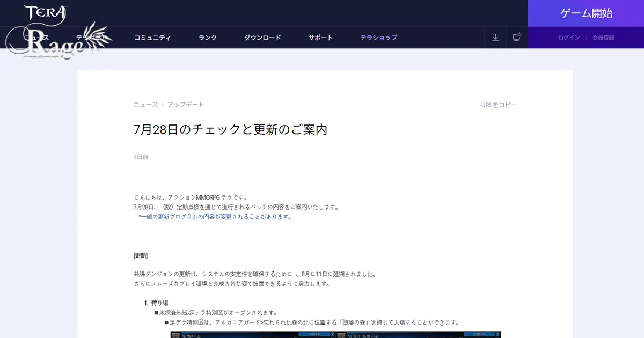Screen dimensions: 644x338
Task: Click the URLをコピー copy link icon
Action: (498, 105)
